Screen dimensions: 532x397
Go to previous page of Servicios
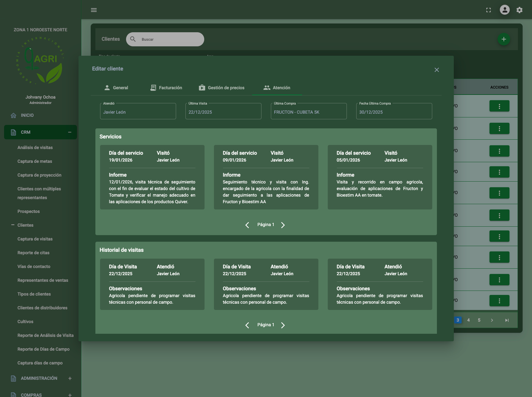[247, 225]
